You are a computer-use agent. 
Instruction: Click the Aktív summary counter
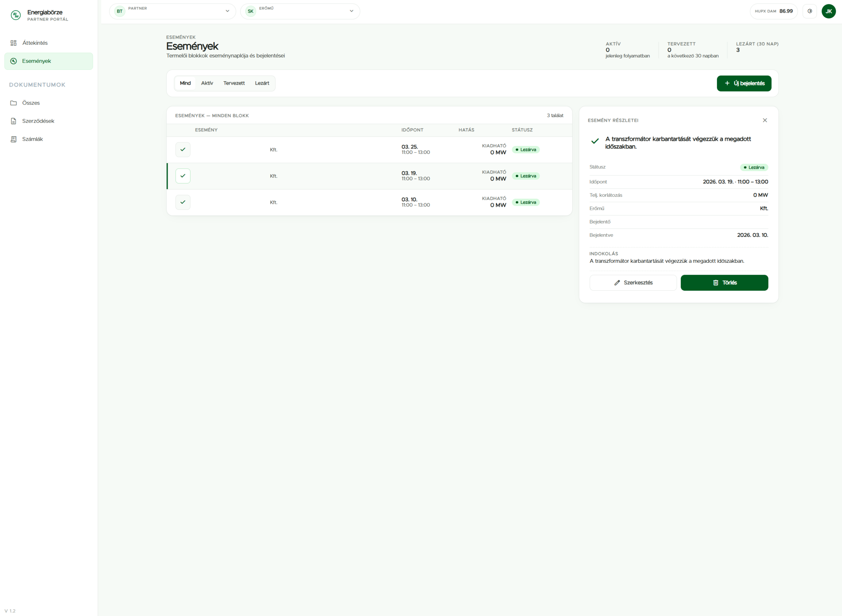pos(627,50)
